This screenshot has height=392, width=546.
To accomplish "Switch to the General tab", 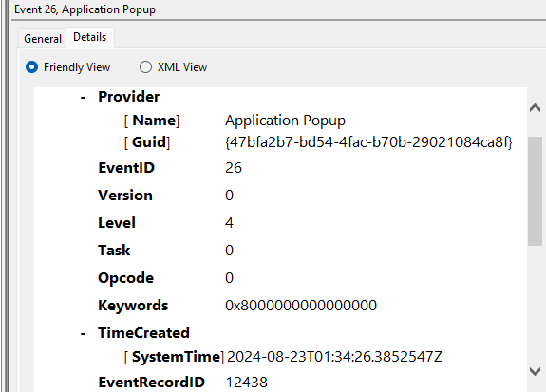I will click(x=43, y=38).
